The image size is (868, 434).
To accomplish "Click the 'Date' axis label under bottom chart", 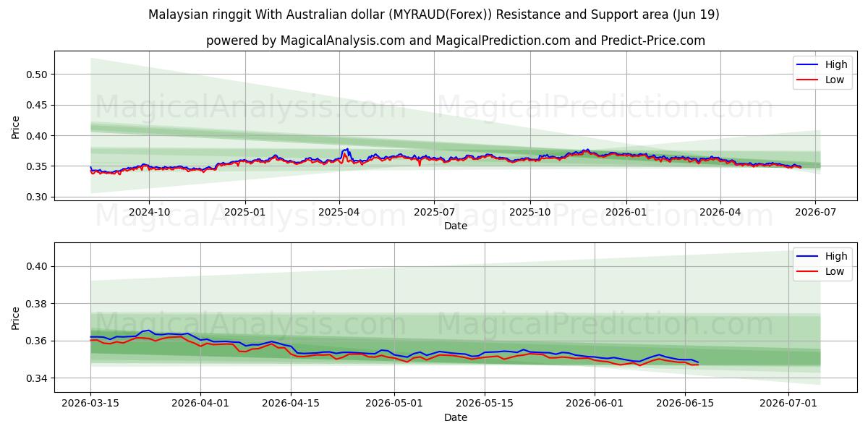I will point(456,417).
